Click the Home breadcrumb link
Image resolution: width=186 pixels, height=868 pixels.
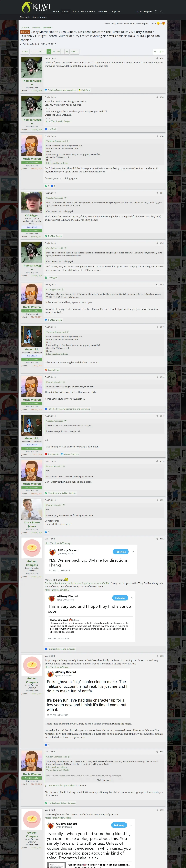point(26,28)
